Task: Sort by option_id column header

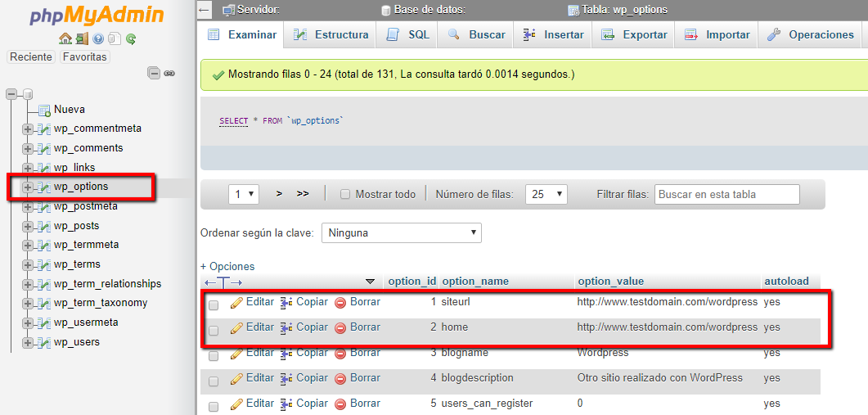Action: 412,282
